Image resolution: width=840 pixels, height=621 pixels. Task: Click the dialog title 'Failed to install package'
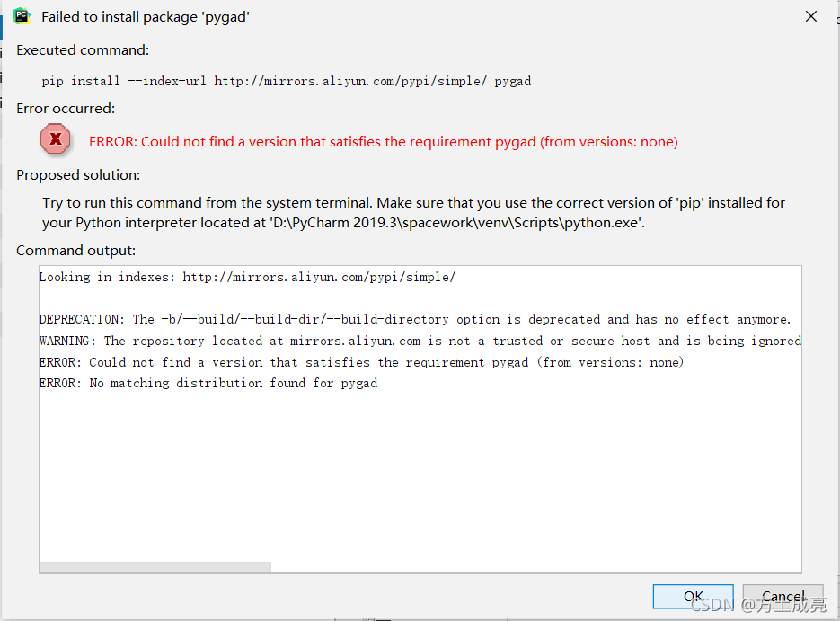click(x=145, y=17)
